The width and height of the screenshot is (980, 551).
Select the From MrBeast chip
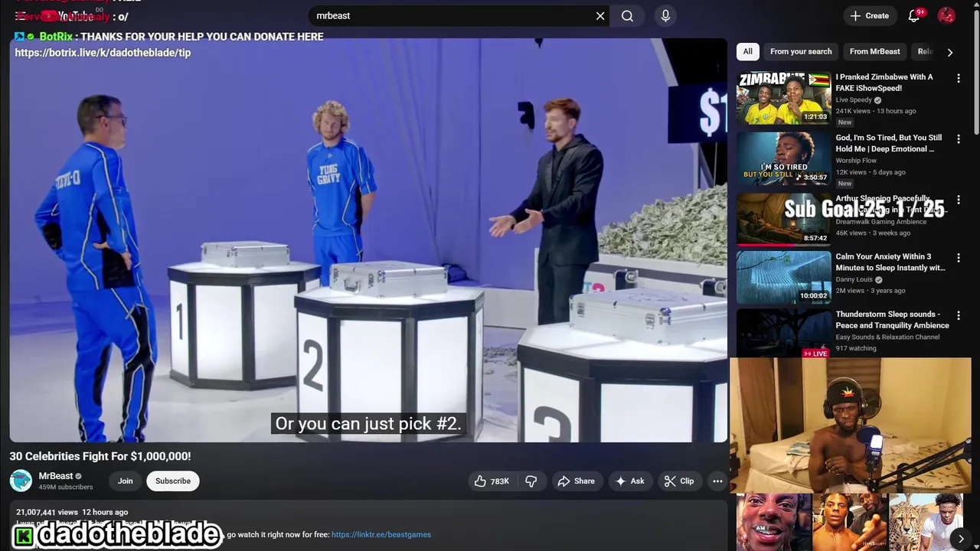pos(874,51)
